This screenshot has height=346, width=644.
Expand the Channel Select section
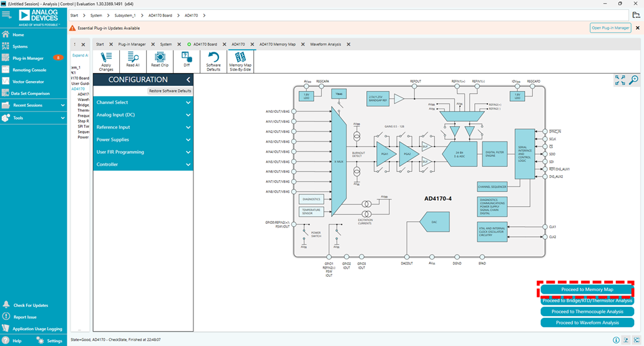click(143, 102)
